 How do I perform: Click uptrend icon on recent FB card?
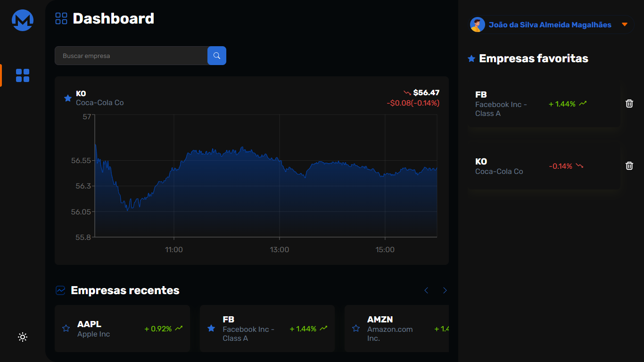tap(323, 329)
